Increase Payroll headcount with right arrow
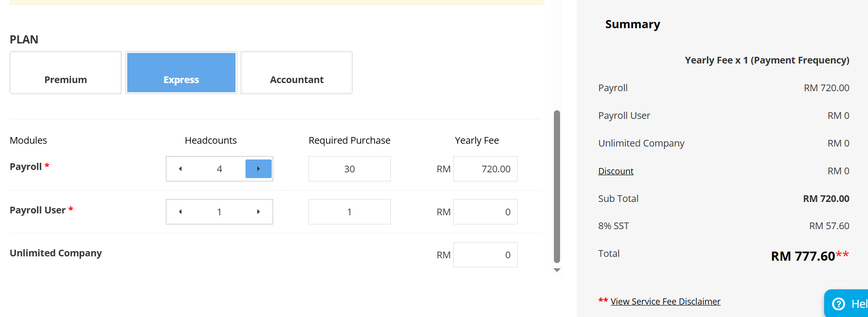This screenshot has width=868, height=317. 258,169
